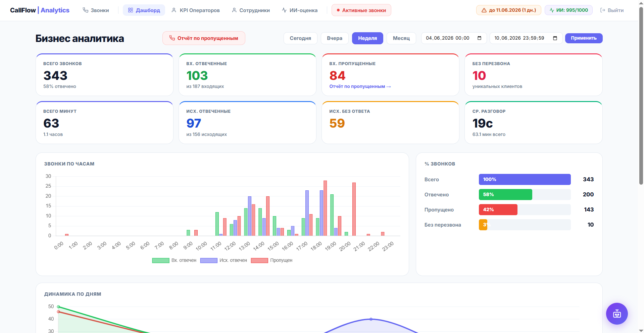This screenshot has height=333, width=644.
Task: Click the value 200 in the Отвечено row
Action: 588,194
